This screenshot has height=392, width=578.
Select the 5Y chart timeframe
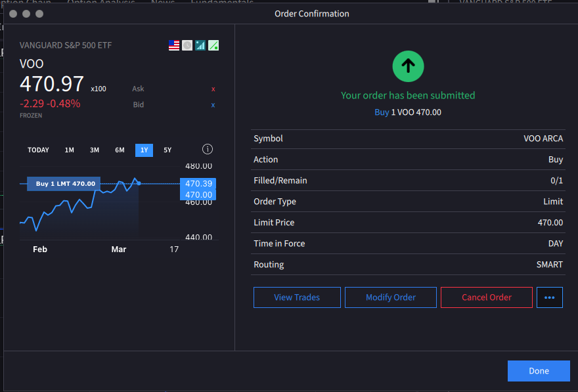pos(167,150)
